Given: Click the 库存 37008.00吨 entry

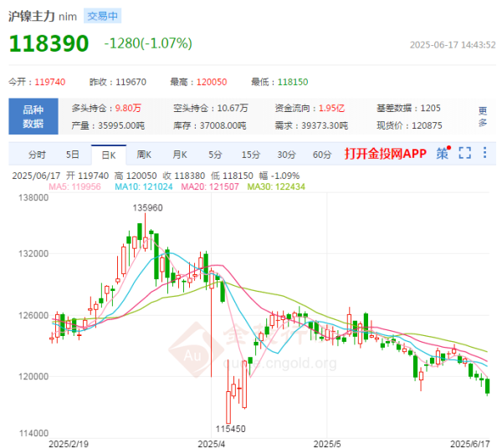Looking at the screenshot, I should coord(210,125).
